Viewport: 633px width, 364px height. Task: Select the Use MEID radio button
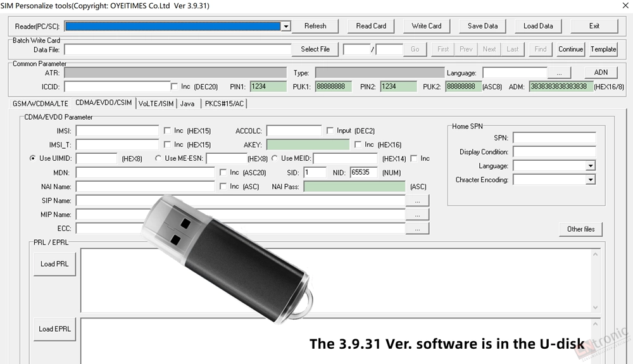point(275,158)
